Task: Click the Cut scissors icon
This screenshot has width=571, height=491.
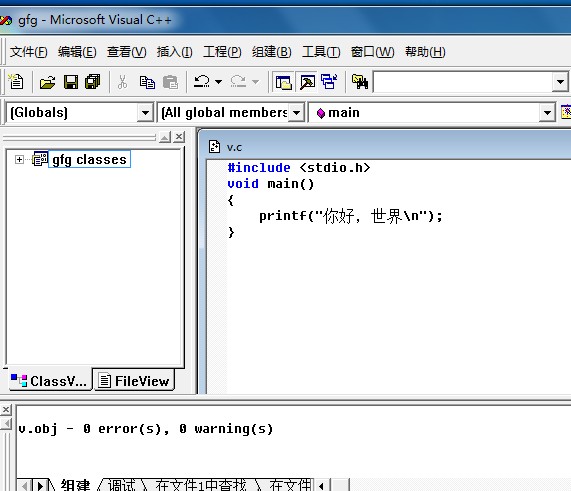Action: click(x=122, y=82)
